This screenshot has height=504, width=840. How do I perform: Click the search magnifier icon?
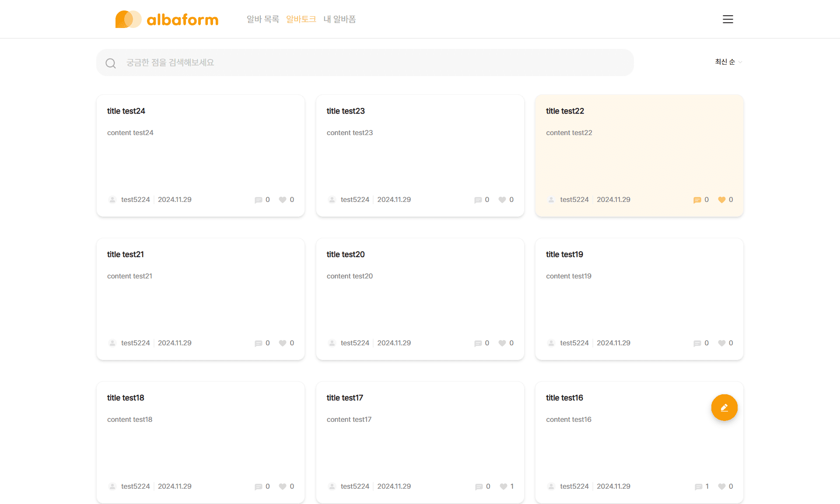[x=111, y=63]
